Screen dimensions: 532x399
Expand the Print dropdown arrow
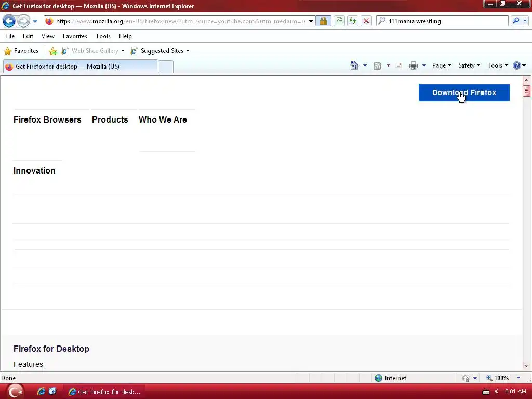click(x=424, y=65)
